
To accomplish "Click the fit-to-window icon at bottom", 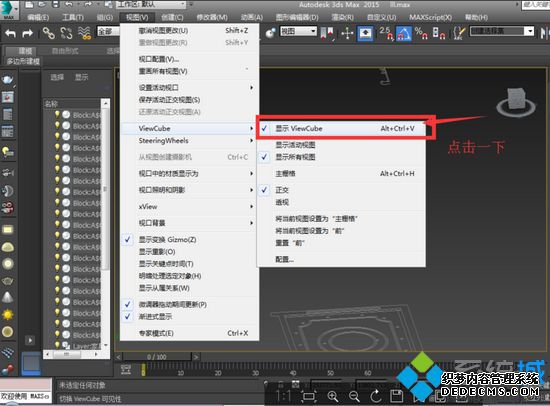I will pyautogui.click(x=309, y=397).
